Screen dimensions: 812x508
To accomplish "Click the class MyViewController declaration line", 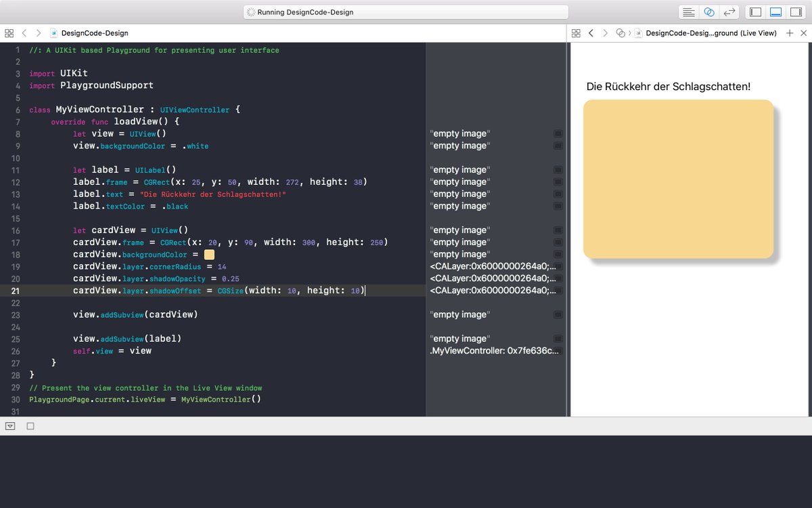I will [x=135, y=109].
